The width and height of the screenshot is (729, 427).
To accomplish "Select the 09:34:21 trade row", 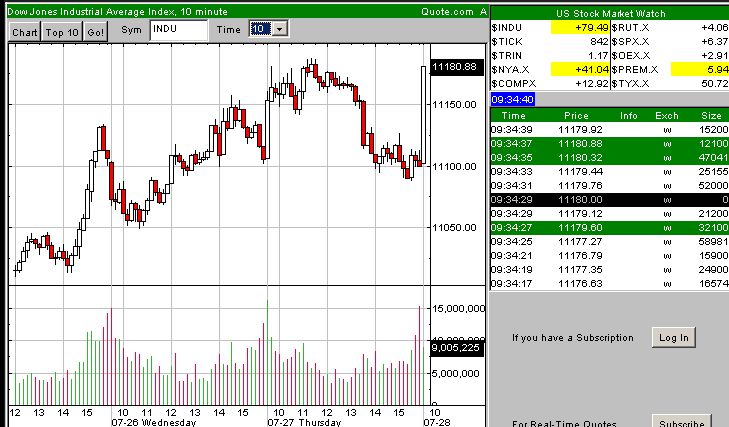I will tap(610, 255).
